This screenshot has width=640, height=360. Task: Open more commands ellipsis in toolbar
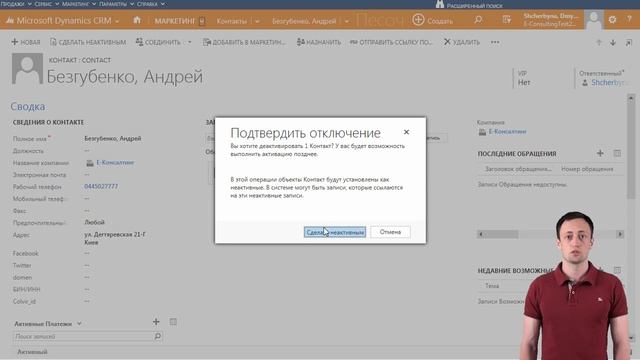(495, 42)
